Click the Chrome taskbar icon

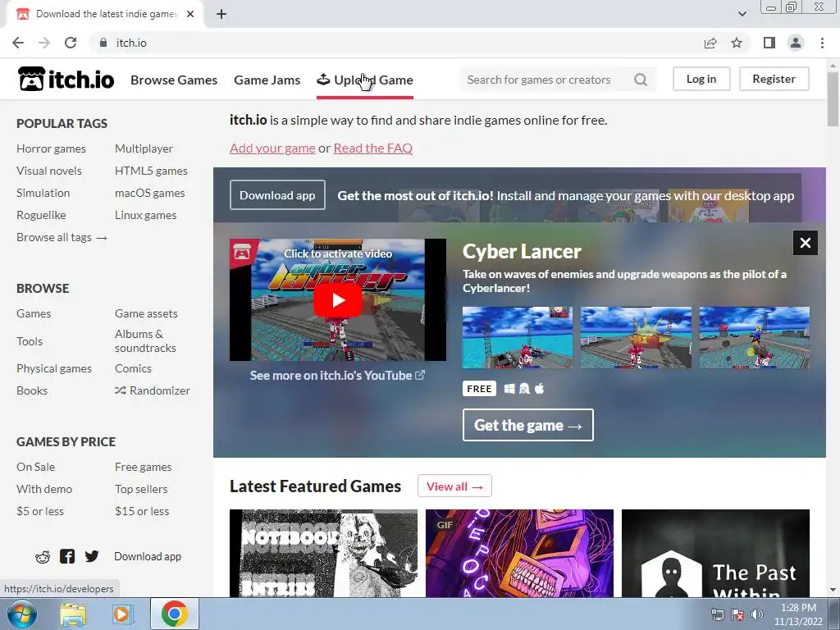pos(174,614)
